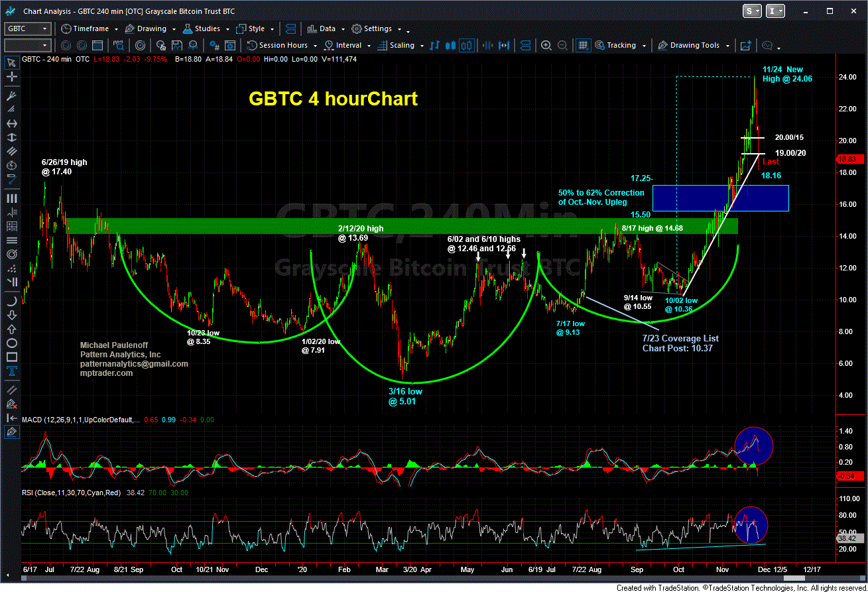Click the last price label 18.83 on axis

(x=850, y=159)
